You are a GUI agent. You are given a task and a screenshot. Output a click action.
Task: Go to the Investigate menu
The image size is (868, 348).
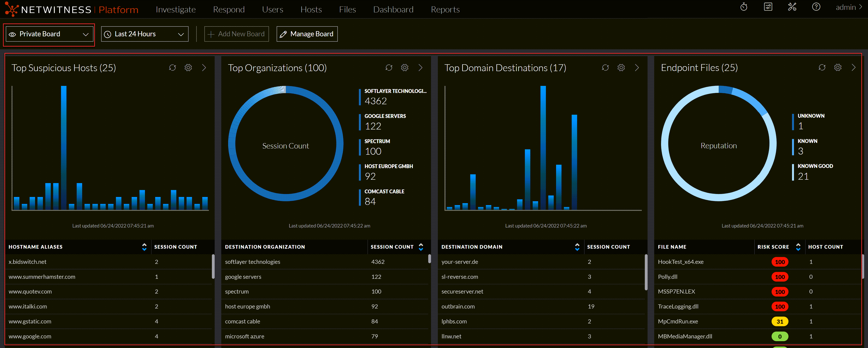click(176, 9)
